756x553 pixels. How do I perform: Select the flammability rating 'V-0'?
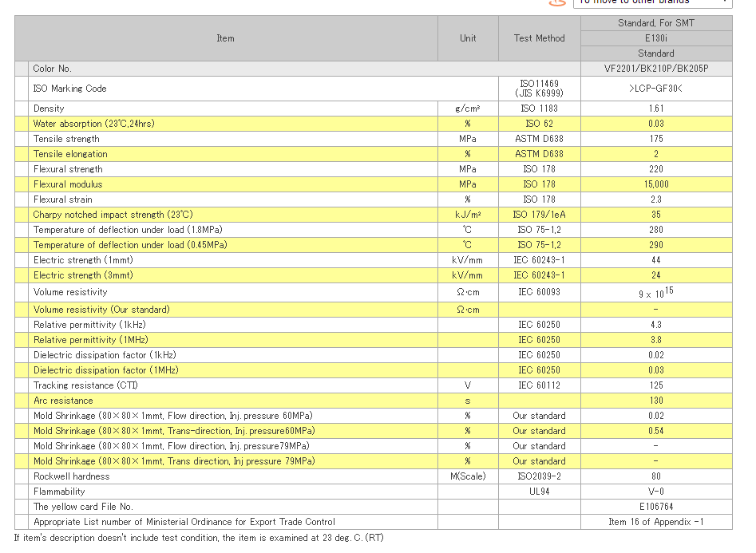[x=656, y=492]
